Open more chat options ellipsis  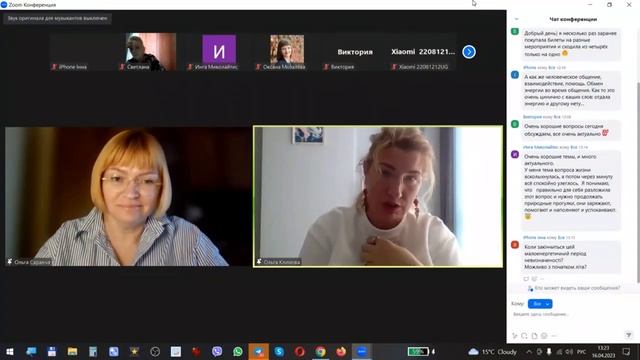click(554, 336)
